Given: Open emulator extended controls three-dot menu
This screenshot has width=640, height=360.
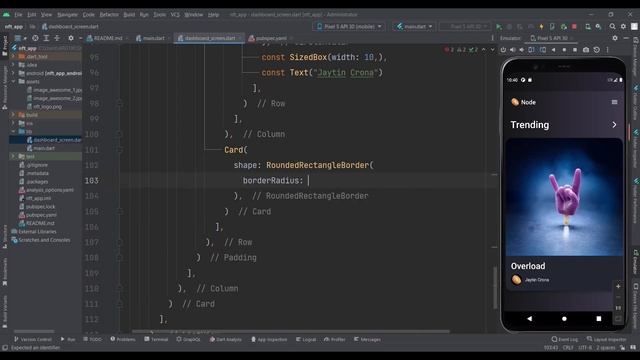Looking at the screenshot, I should click(x=607, y=50).
